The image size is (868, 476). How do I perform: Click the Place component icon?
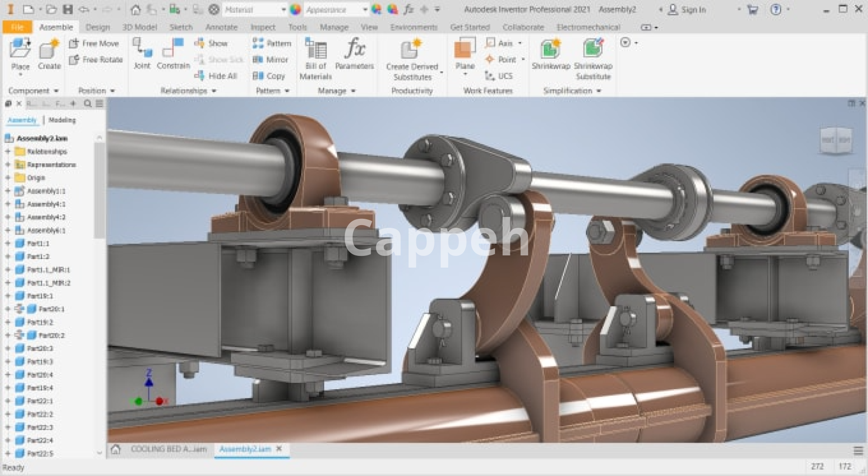coord(20,49)
